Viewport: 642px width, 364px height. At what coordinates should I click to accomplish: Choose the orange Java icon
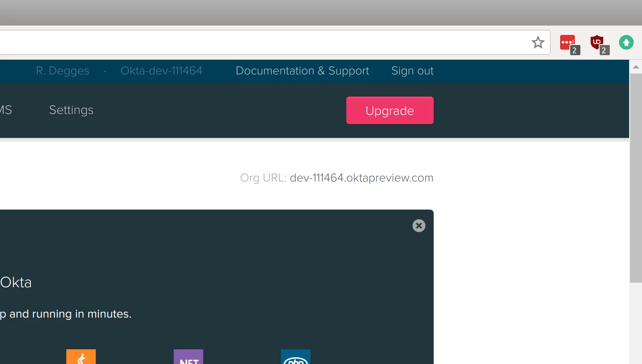(x=81, y=357)
